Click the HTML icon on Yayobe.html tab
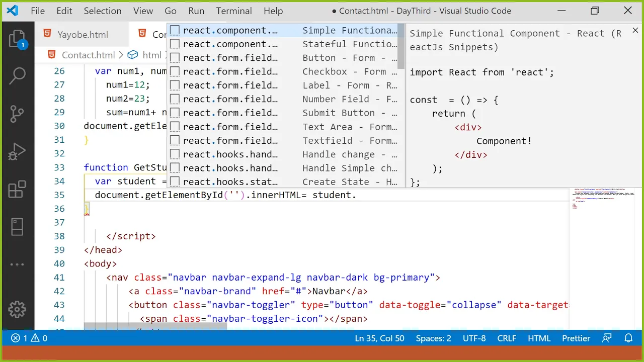Viewport: 644px width, 362px height. (x=47, y=34)
